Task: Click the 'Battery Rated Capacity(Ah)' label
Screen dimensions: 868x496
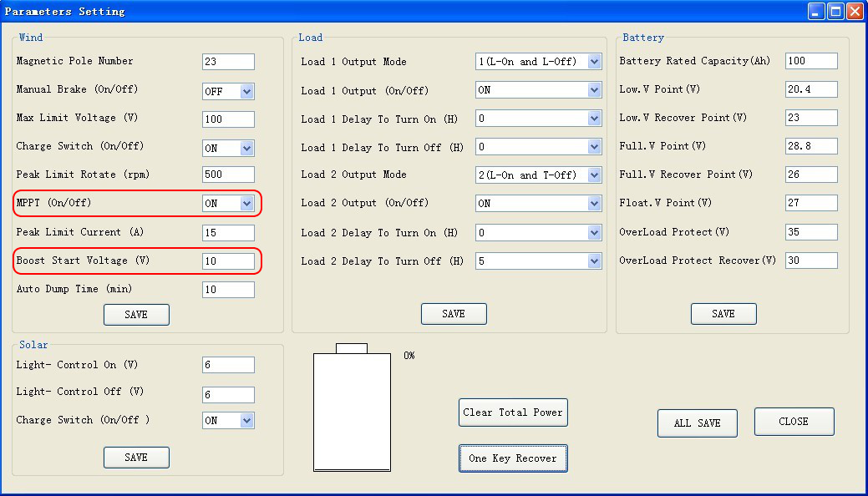Action: 695,61
